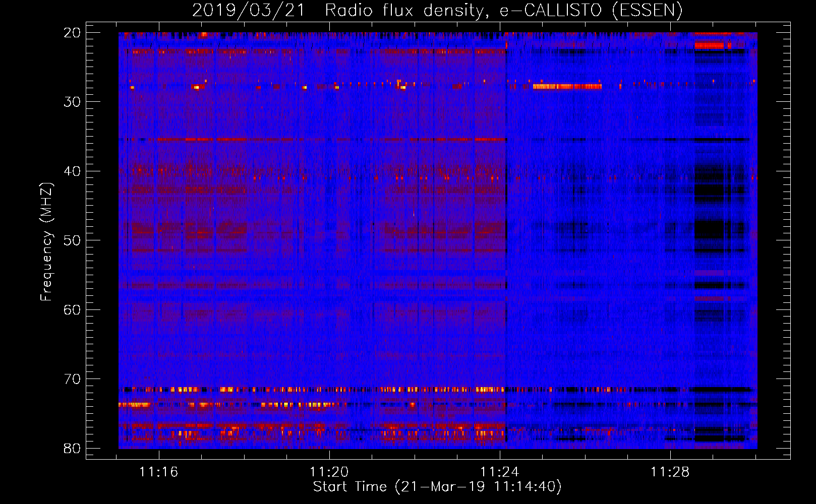
Task: Click the 11:28 time axis label
Action: point(670,472)
